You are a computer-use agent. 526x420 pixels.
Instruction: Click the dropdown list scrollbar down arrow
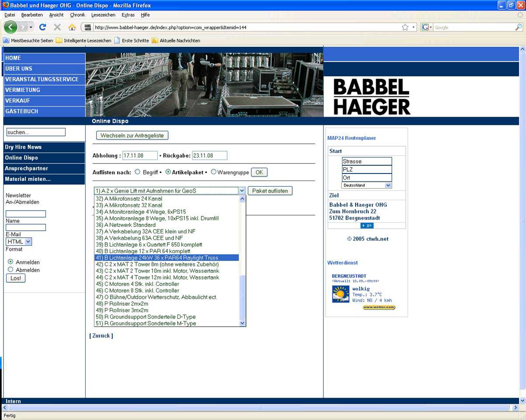(243, 323)
